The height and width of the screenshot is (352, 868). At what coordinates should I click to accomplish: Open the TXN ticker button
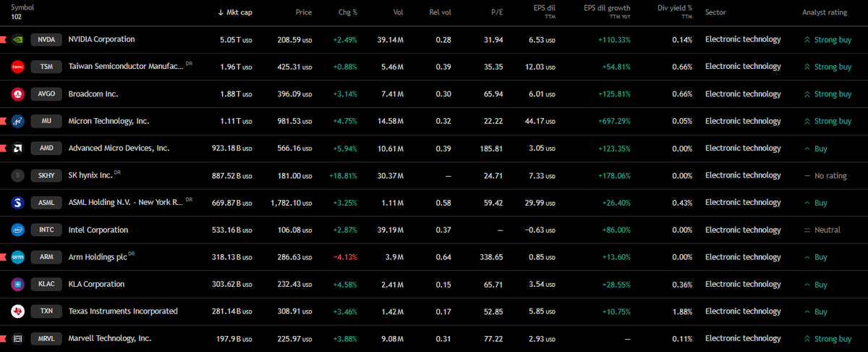[46, 311]
